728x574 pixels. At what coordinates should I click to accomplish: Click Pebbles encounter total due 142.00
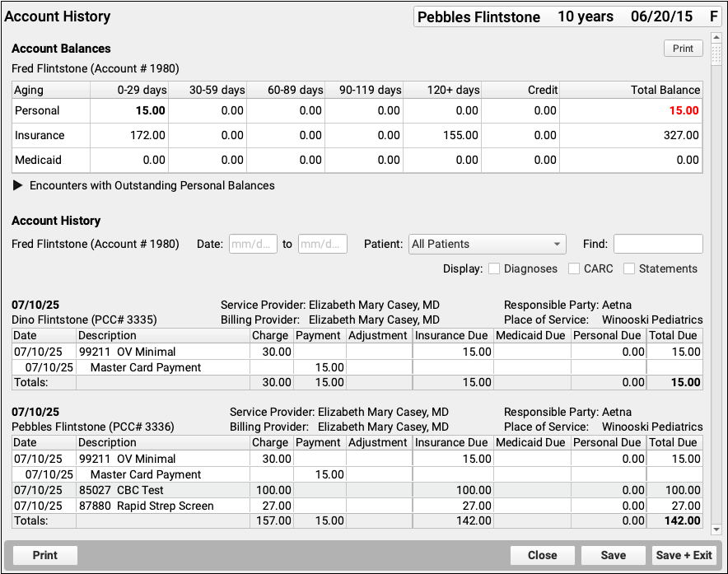[x=682, y=521]
